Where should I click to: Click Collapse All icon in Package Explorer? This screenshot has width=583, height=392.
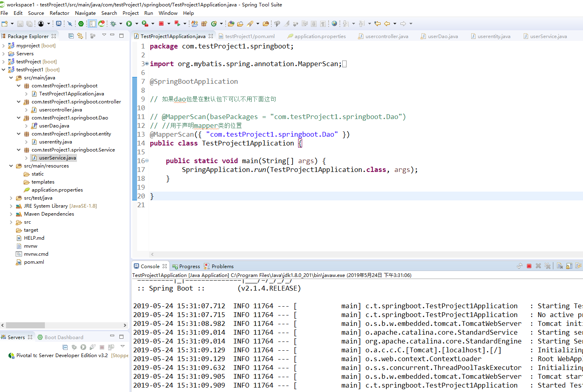tap(71, 36)
